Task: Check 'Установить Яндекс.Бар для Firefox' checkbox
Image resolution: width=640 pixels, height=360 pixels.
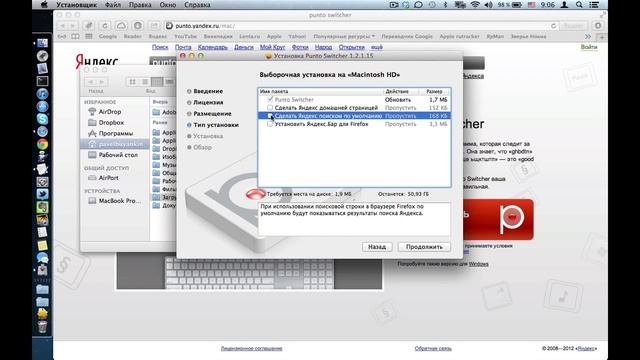Action: click(x=270, y=124)
